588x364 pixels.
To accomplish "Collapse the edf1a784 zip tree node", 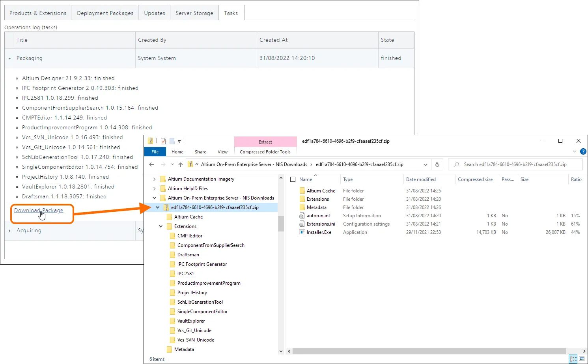I will (158, 207).
